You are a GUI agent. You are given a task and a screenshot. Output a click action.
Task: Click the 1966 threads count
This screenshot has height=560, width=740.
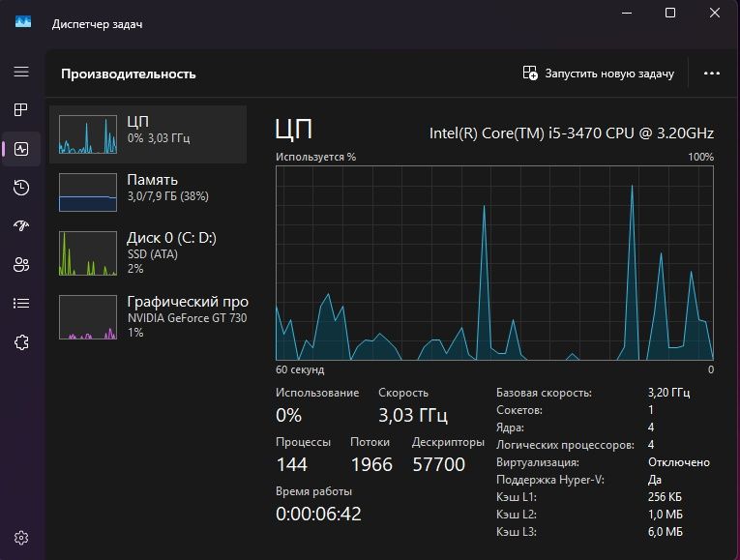371,464
